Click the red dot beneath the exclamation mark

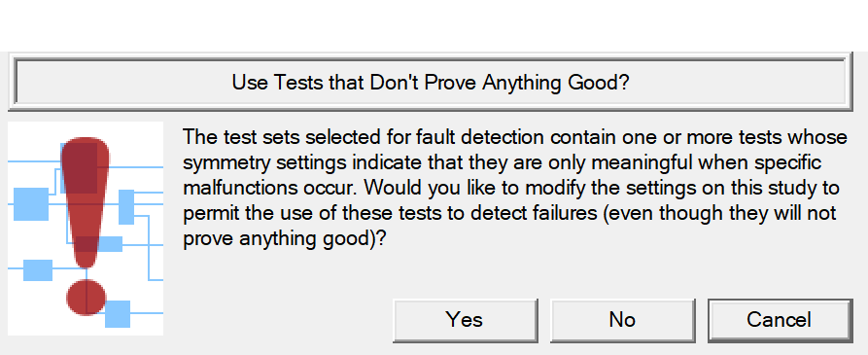pyautogui.click(x=86, y=298)
